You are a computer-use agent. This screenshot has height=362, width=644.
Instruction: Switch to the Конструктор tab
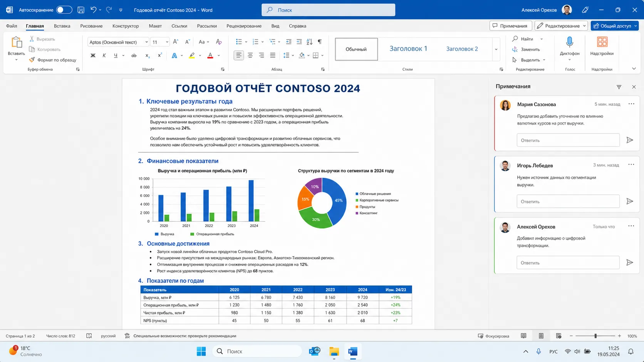126,26
